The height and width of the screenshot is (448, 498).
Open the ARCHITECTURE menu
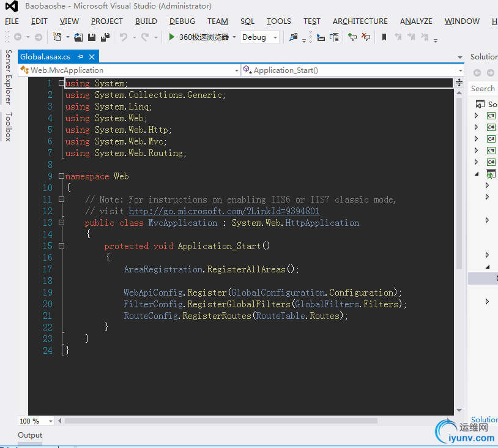click(x=360, y=21)
